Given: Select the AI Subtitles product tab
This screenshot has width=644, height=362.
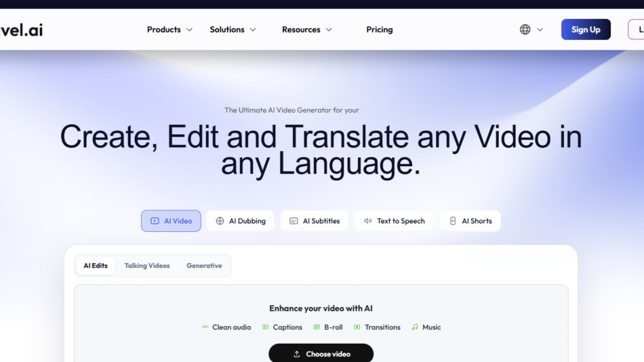Looking at the screenshot, I should (314, 221).
